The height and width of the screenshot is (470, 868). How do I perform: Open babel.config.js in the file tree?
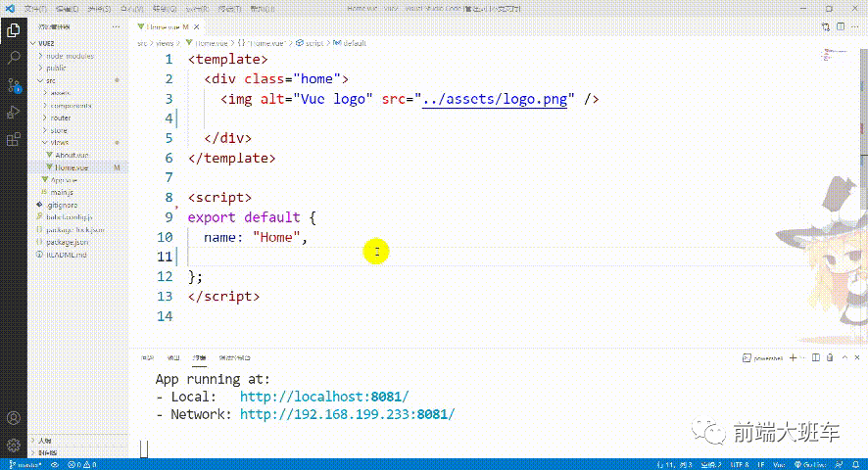[78, 217]
